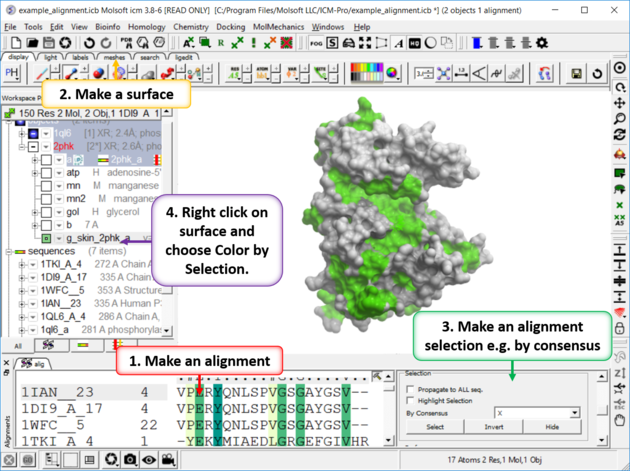
Task: Check the box next to atp molecule
Action: (x=46, y=173)
